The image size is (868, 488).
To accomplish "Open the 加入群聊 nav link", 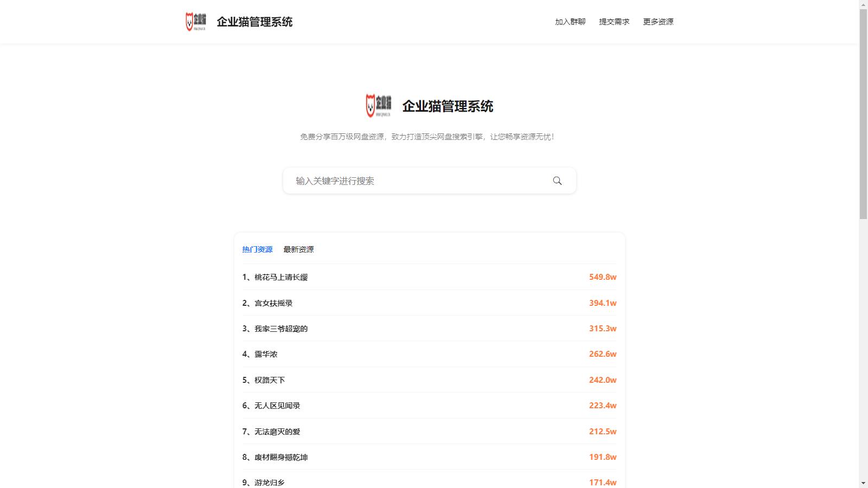I will pos(570,22).
